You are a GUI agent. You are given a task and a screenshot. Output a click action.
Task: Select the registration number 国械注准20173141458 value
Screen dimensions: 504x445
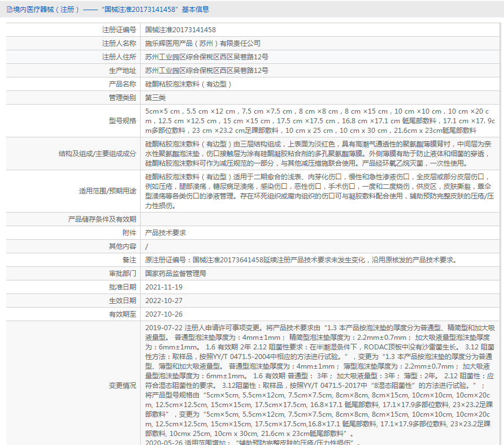180,30
